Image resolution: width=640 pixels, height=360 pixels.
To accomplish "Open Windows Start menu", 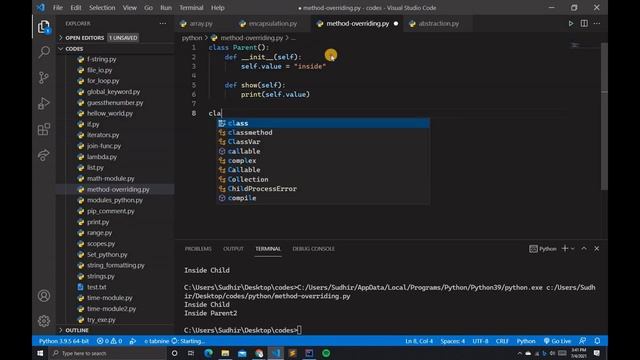I will click(x=40, y=353).
